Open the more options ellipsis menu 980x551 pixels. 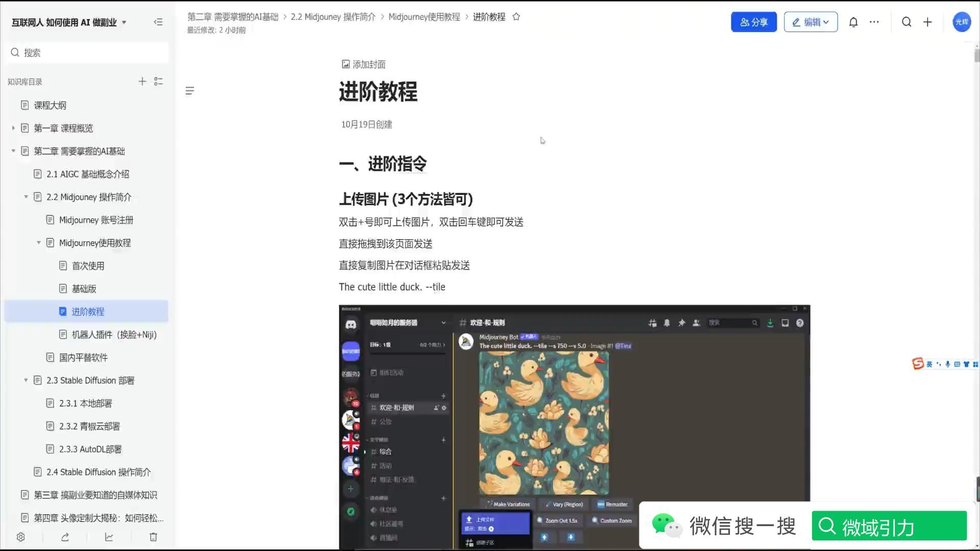click(874, 22)
